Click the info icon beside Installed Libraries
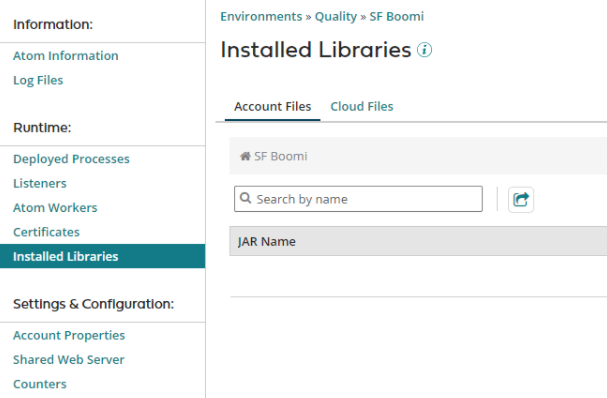Image resolution: width=607 pixels, height=398 pixels. (x=424, y=50)
